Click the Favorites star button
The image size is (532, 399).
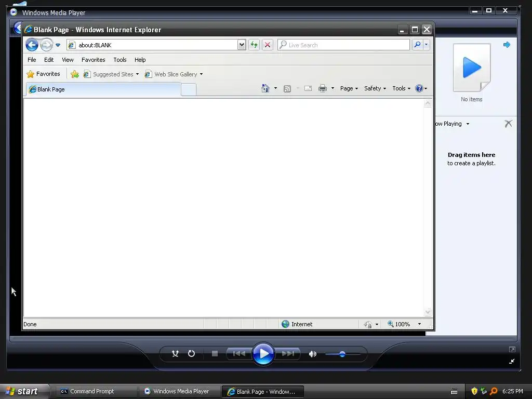coord(44,74)
